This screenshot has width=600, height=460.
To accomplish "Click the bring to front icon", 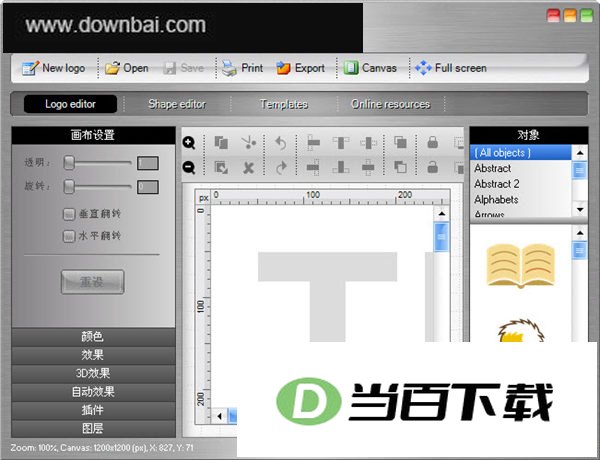I will (400, 142).
